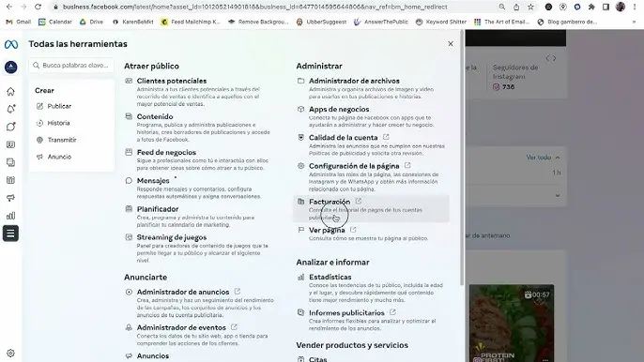Click the Mensajes chat bubble icon
This screenshot has width=644, height=362.
pos(129,181)
